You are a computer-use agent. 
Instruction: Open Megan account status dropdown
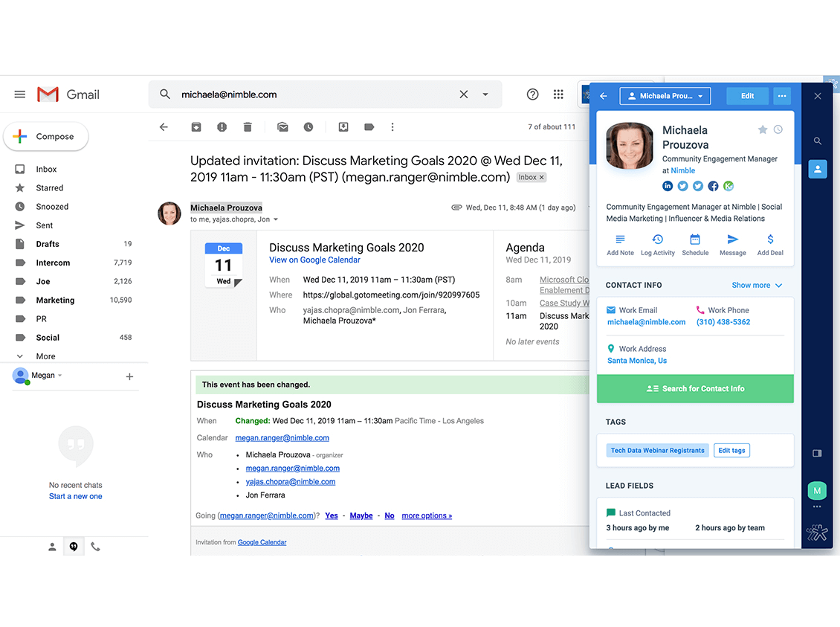[x=60, y=376]
